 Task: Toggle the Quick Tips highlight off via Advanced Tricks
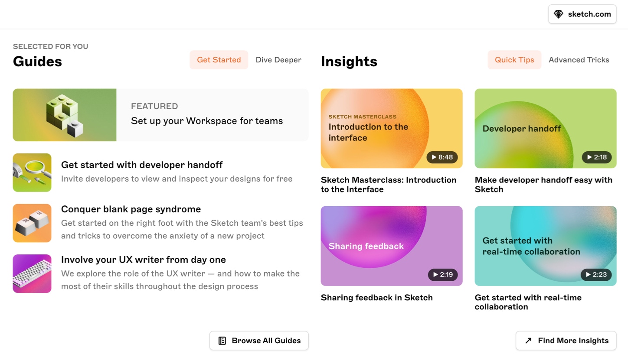[579, 60]
